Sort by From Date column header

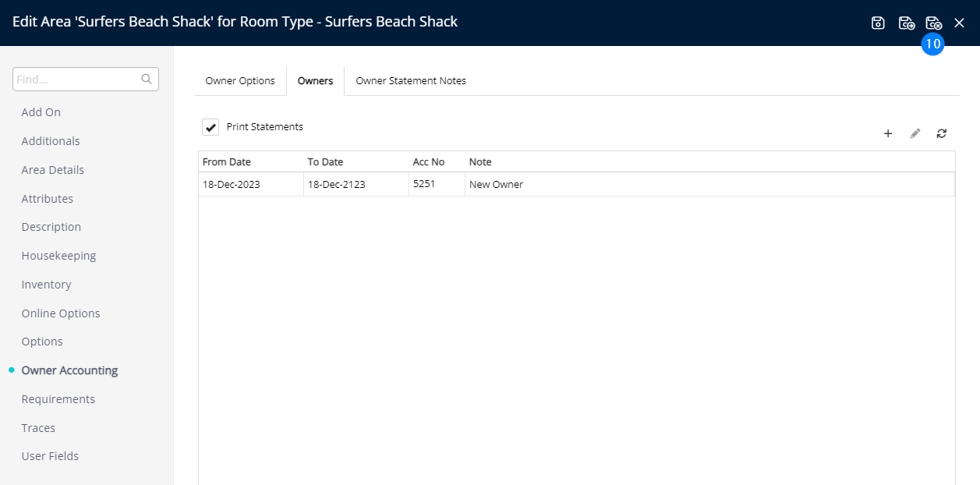(x=227, y=162)
